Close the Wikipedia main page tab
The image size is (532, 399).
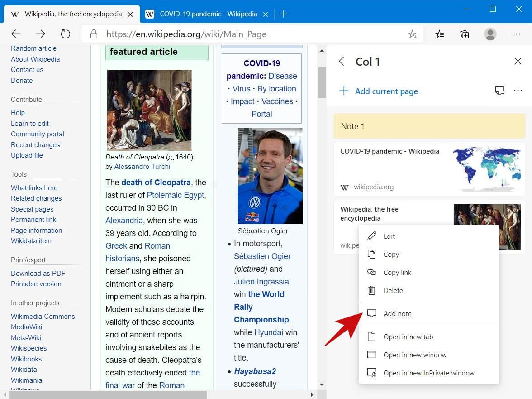130,14
